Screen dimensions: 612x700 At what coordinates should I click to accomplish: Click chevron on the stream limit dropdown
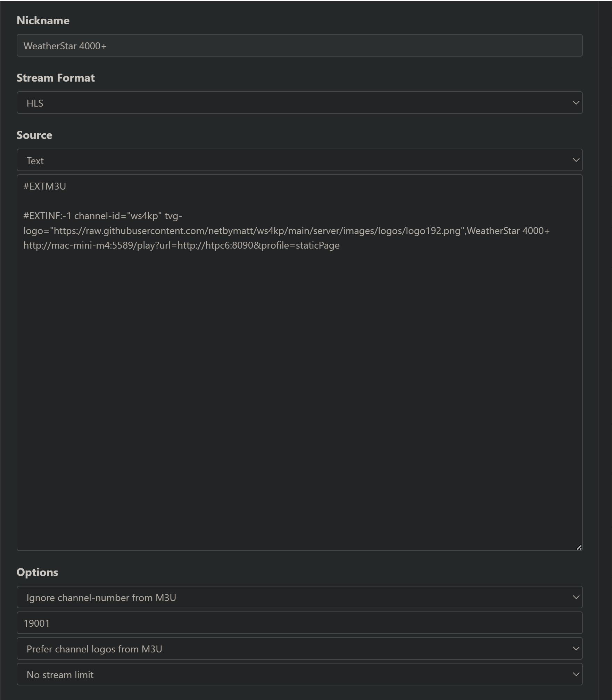tap(576, 674)
